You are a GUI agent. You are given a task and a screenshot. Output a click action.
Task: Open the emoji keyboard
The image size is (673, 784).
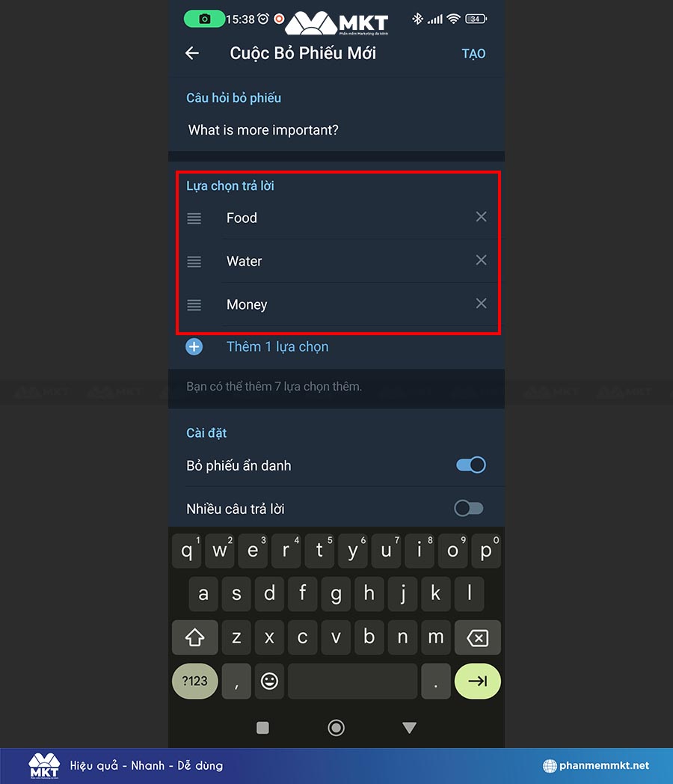coord(269,681)
